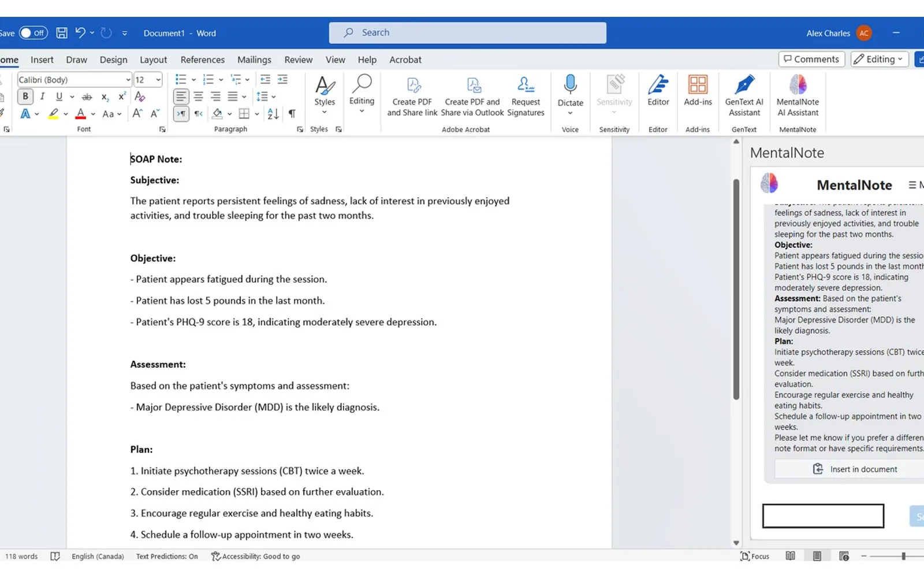The image size is (924, 578).
Task: Click in the Search box
Action: tap(468, 33)
